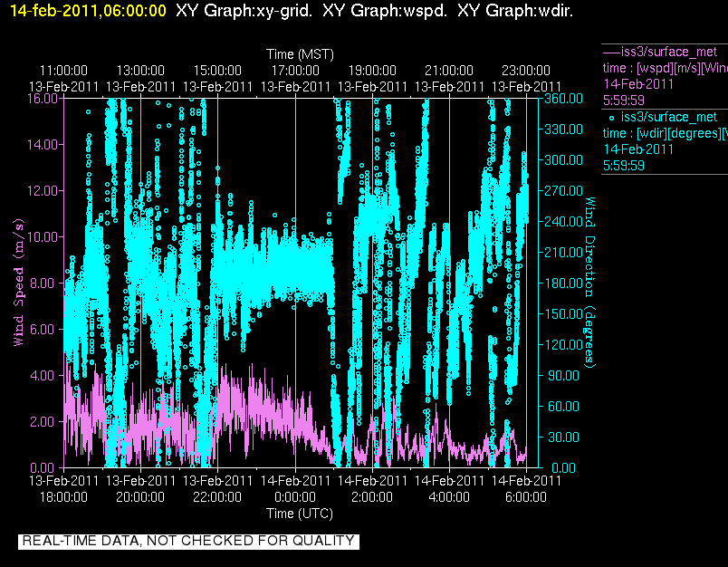Click the 30.00 wind direction tick label
Viewport: 728px width, 567px height.
tap(563, 437)
